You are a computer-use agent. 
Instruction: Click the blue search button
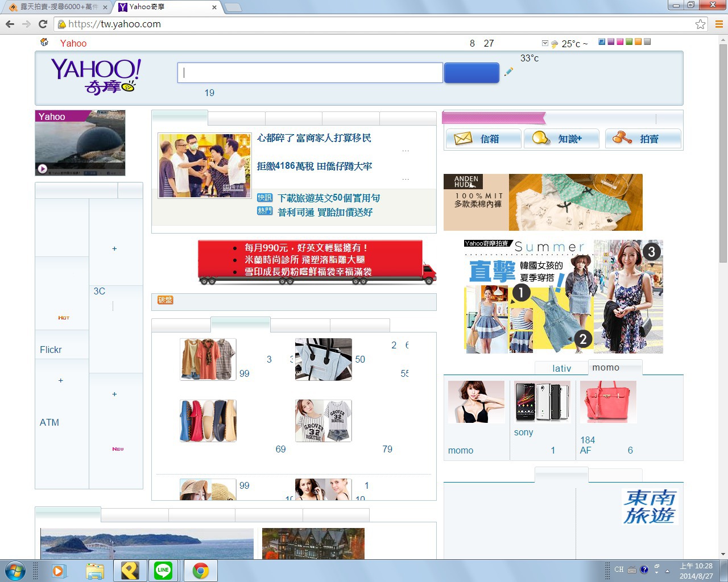471,73
